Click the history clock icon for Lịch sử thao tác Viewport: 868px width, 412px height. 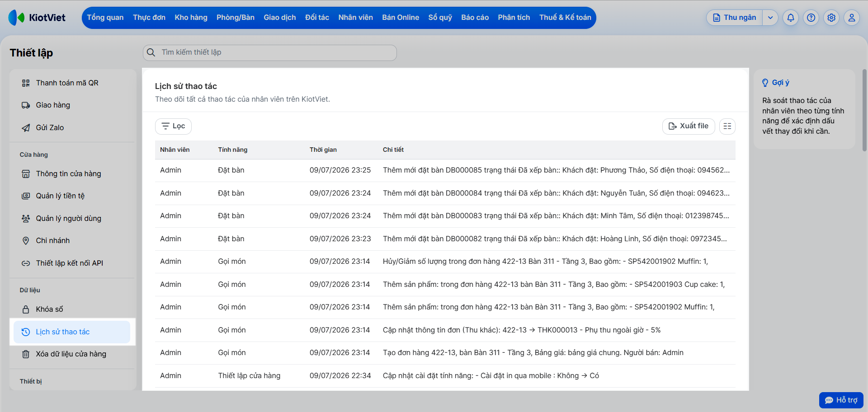pos(26,332)
